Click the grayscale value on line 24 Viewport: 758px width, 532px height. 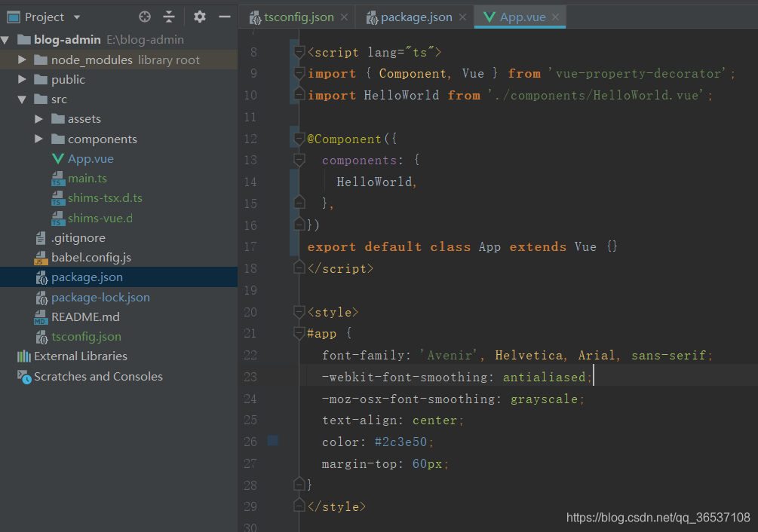(x=544, y=399)
